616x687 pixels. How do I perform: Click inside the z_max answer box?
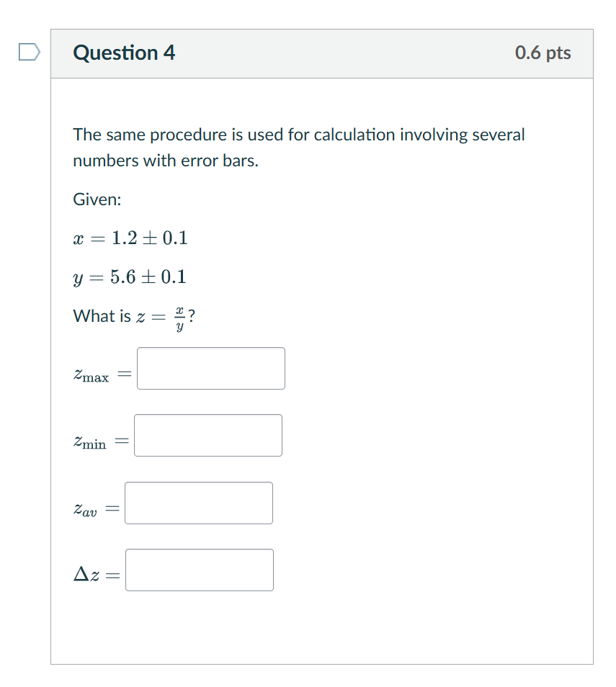[210, 368]
